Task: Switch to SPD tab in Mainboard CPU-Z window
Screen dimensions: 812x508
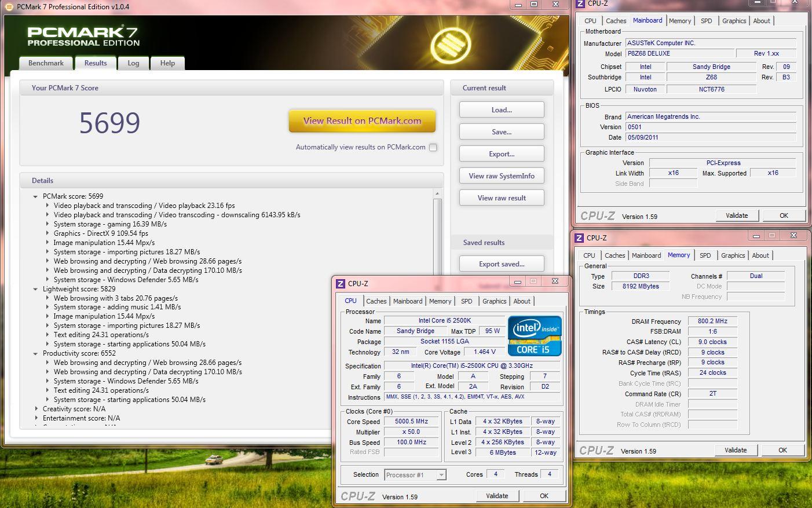Action: 707,21
